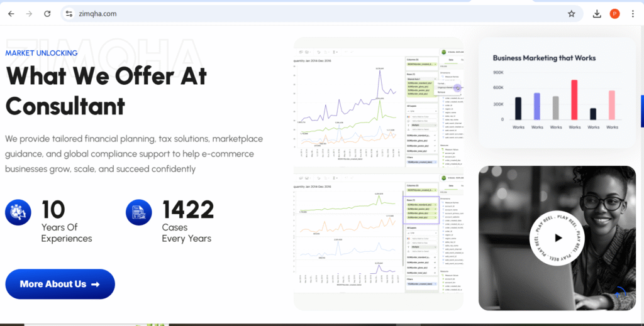The image size is (644, 326).
Task: Click the blue Years Of Experiences icon
Action: (18, 212)
